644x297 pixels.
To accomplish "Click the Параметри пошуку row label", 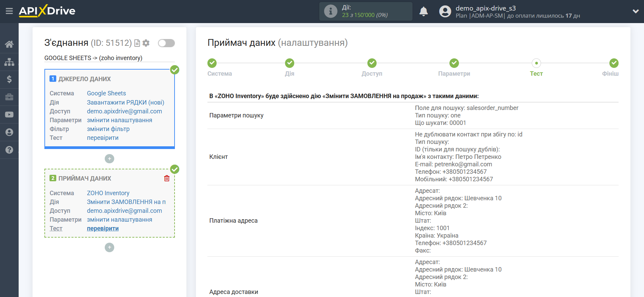I will point(236,115).
